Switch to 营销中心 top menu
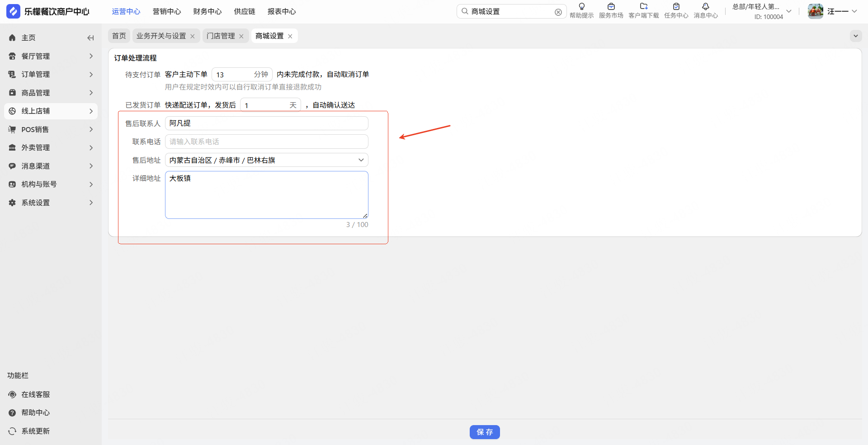868x445 pixels. tap(167, 11)
